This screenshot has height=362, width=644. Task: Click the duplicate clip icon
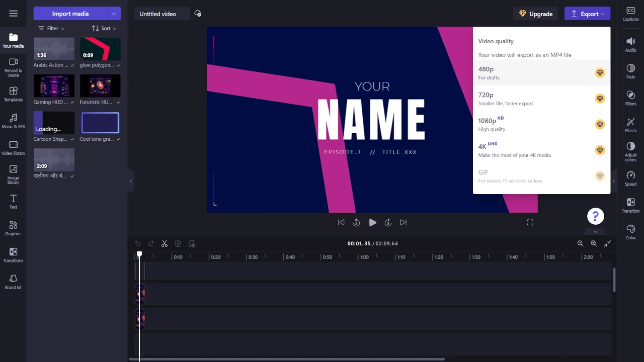click(192, 243)
